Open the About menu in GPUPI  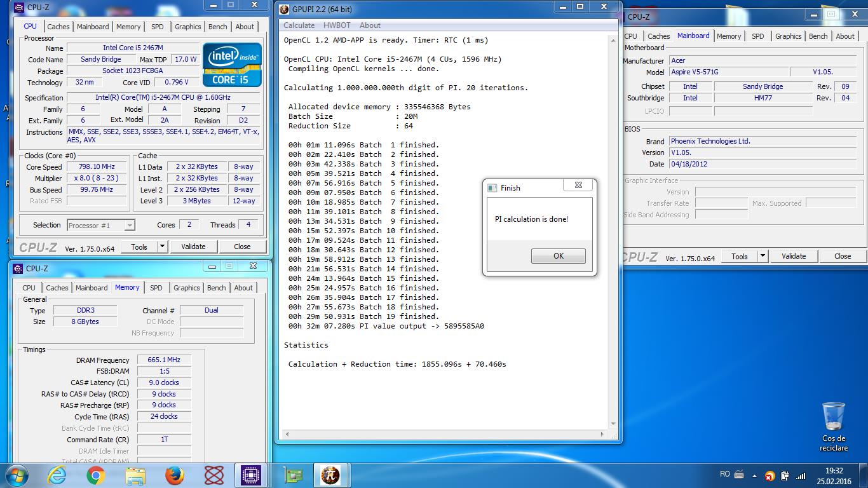pos(370,25)
